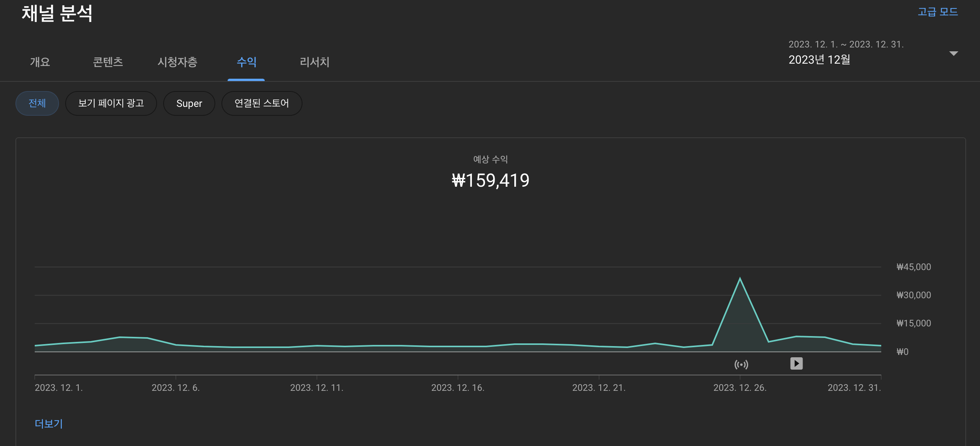The image size is (980, 446).
Task: Click the 2023. 12. 26. axis label
Action: [x=740, y=388]
